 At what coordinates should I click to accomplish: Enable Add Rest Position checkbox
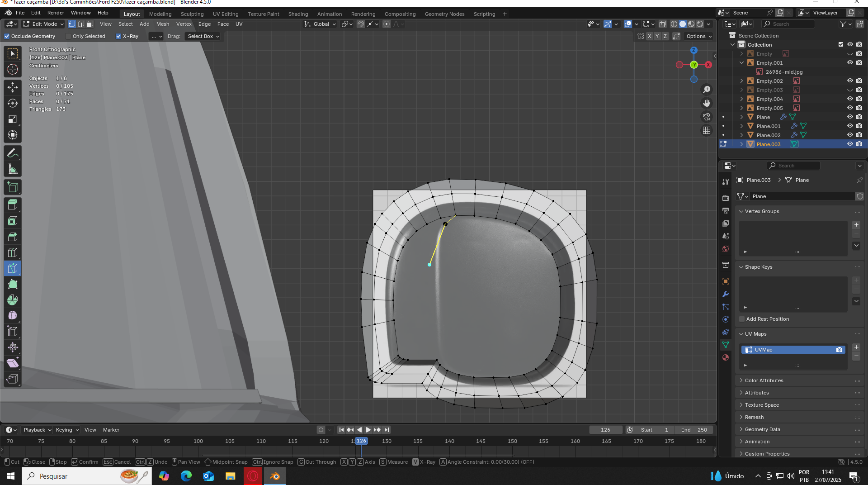[x=742, y=319]
